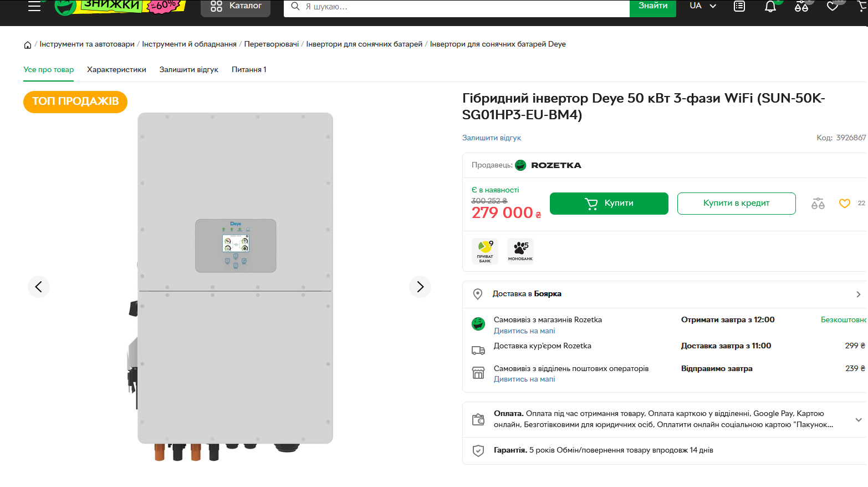Open 'Інструменти й обладнання' breadcrumb
Viewport: 868px width, 487px height.
tap(189, 44)
